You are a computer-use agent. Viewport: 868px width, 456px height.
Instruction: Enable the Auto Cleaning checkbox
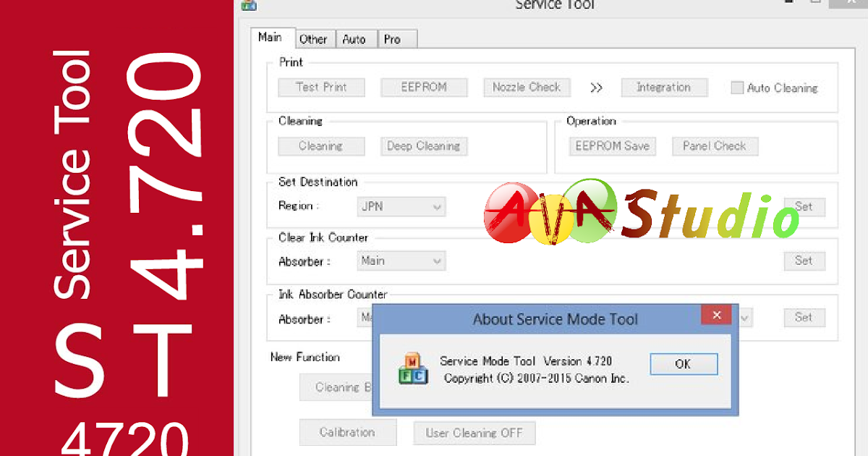click(x=737, y=88)
